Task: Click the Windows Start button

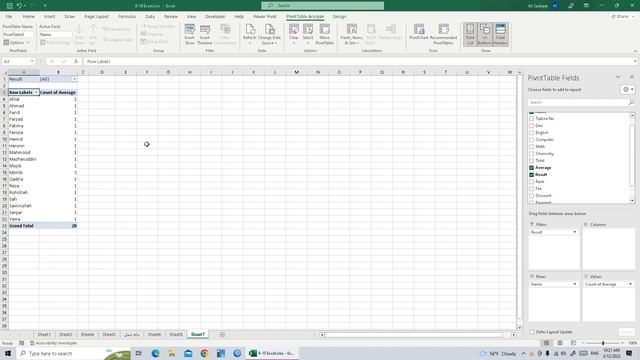Action: [x=8, y=353]
